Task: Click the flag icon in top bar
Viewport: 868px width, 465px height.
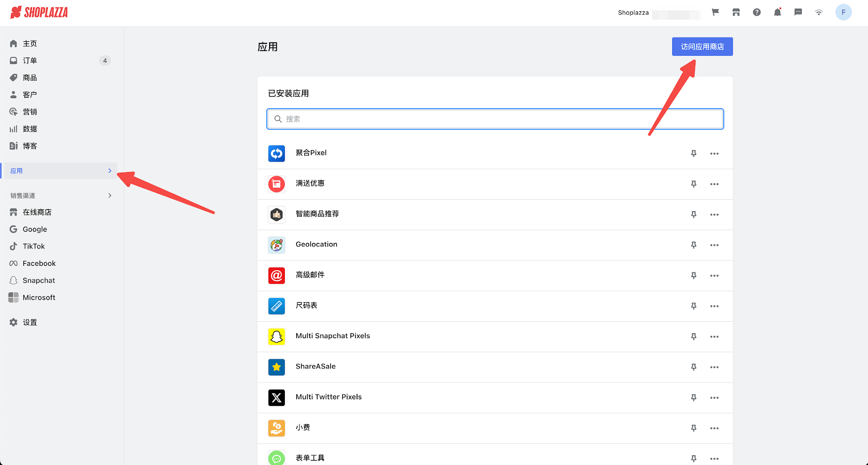Action: [x=716, y=12]
